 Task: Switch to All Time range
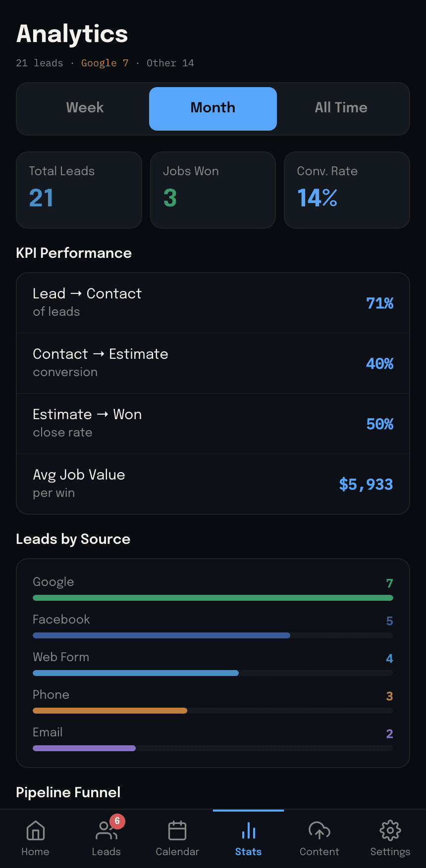tap(341, 108)
